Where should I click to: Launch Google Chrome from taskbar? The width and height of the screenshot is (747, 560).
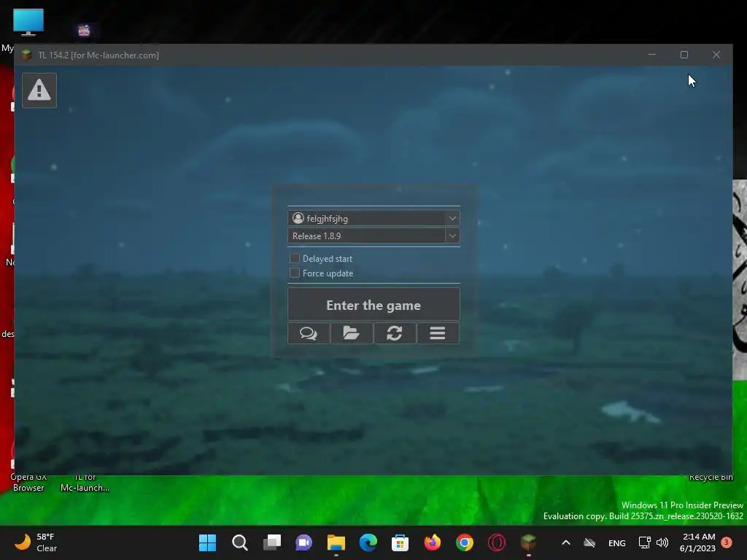pos(465,542)
